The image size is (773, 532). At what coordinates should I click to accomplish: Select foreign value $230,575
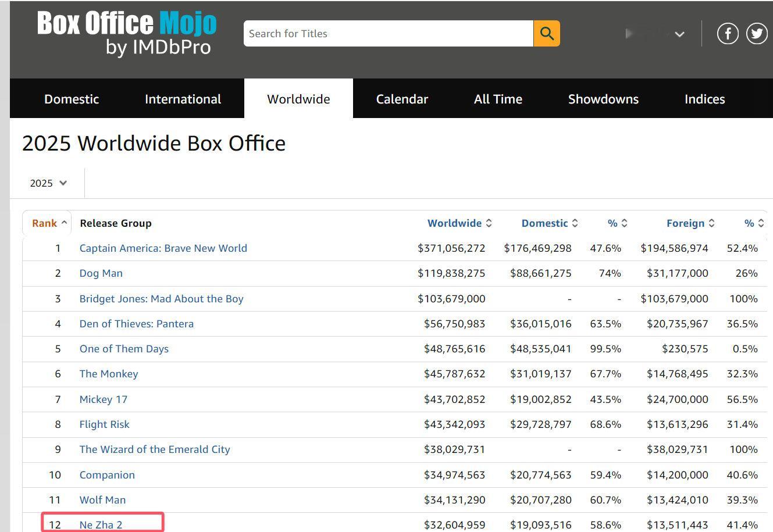(x=685, y=349)
